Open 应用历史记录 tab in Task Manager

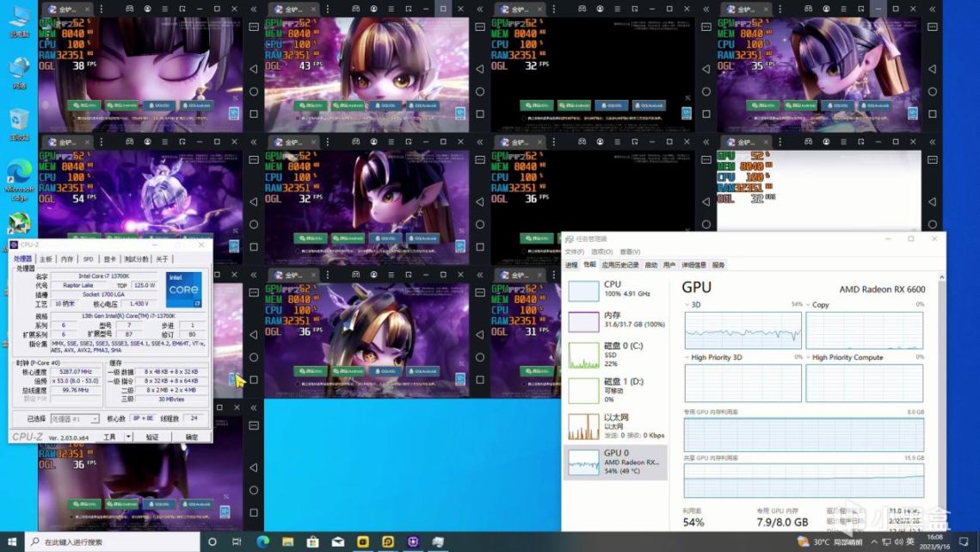point(620,265)
